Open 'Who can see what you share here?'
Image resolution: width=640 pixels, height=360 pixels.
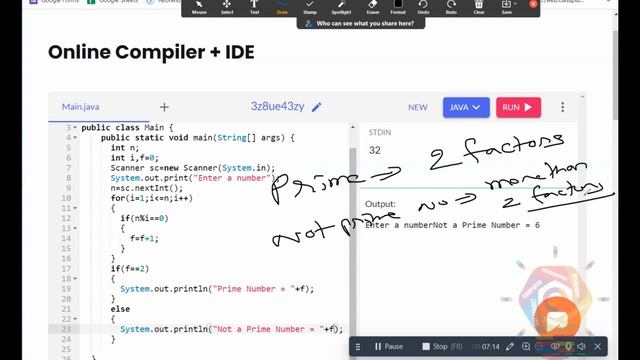coord(361,24)
